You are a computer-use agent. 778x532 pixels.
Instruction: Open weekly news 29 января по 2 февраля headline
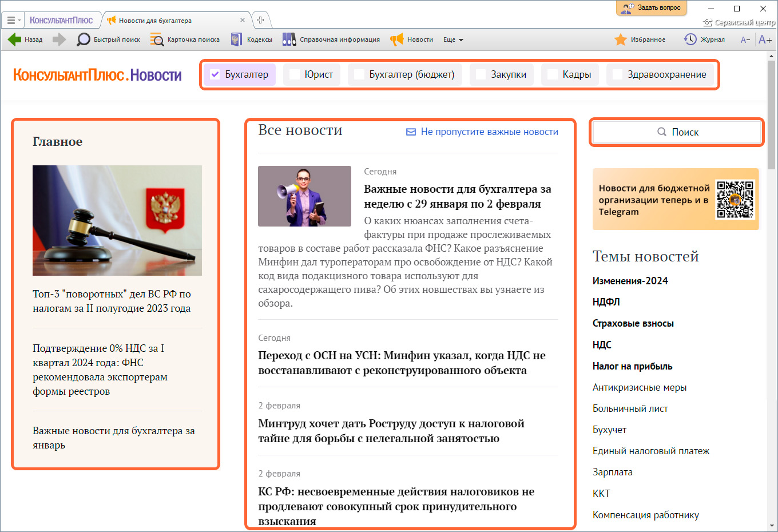458,196
